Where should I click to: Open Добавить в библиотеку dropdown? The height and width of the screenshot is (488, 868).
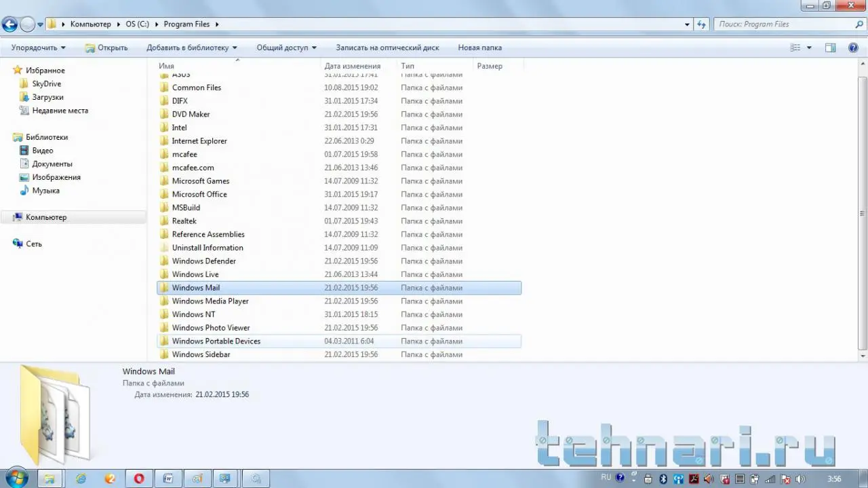(192, 48)
